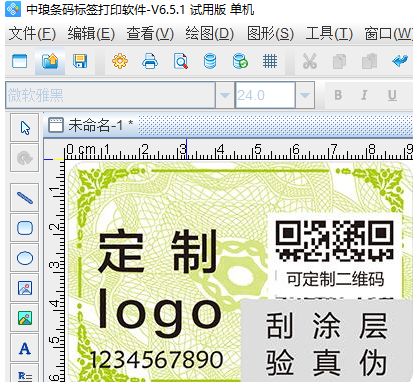Viewport: 417px width, 382px height.
Task: Open the 查看(V) menu
Action: pyautogui.click(x=150, y=34)
